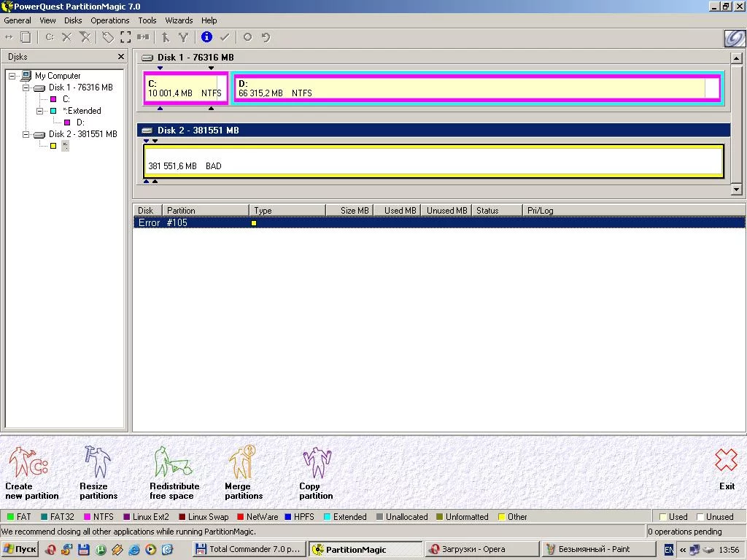Click the undo arrow toolbar icon

coord(266,37)
